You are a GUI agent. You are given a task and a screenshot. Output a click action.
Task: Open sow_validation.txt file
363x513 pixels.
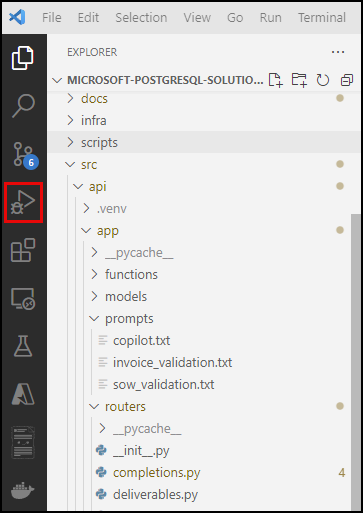pyautogui.click(x=199, y=384)
